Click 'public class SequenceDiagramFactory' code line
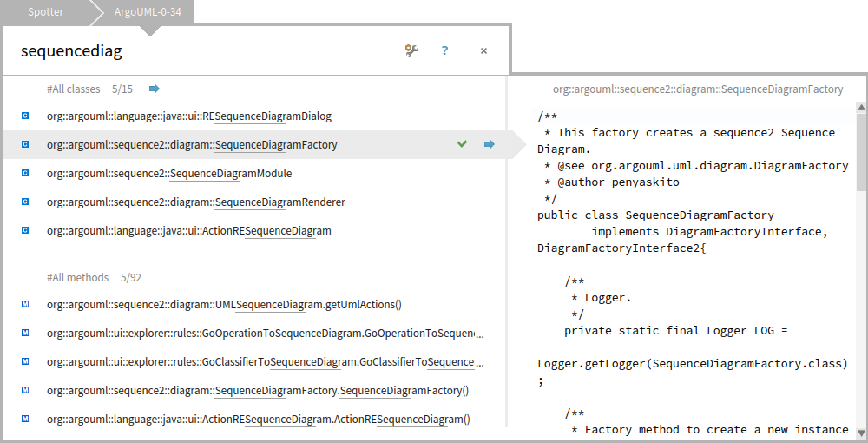 tap(655, 215)
